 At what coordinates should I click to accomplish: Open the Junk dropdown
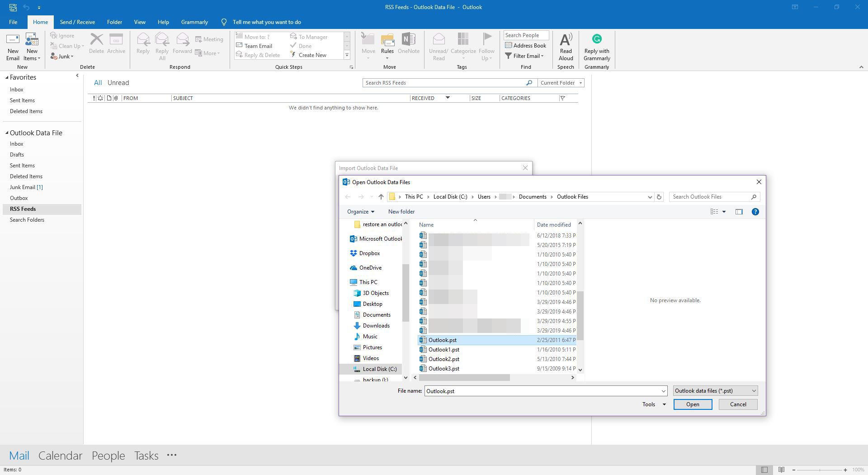[62, 57]
